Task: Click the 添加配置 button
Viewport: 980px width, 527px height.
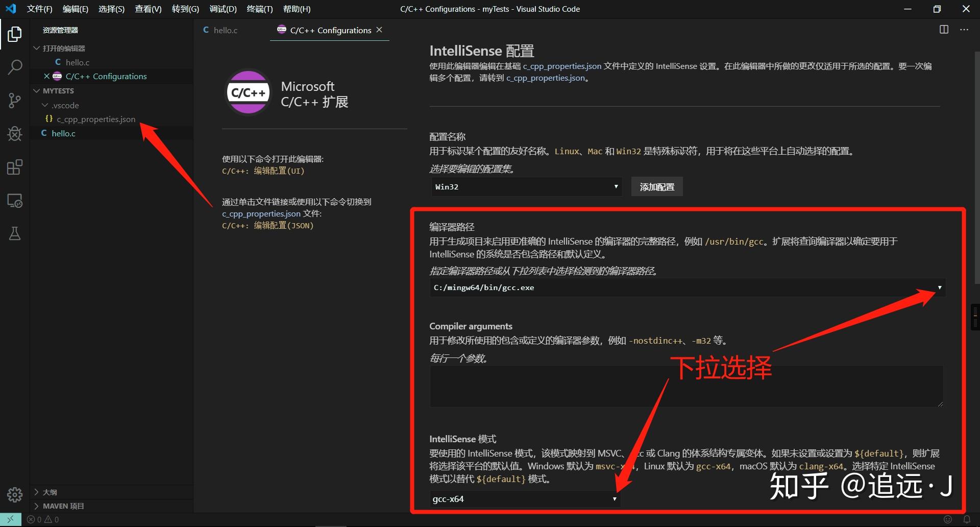Action: pos(657,186)
